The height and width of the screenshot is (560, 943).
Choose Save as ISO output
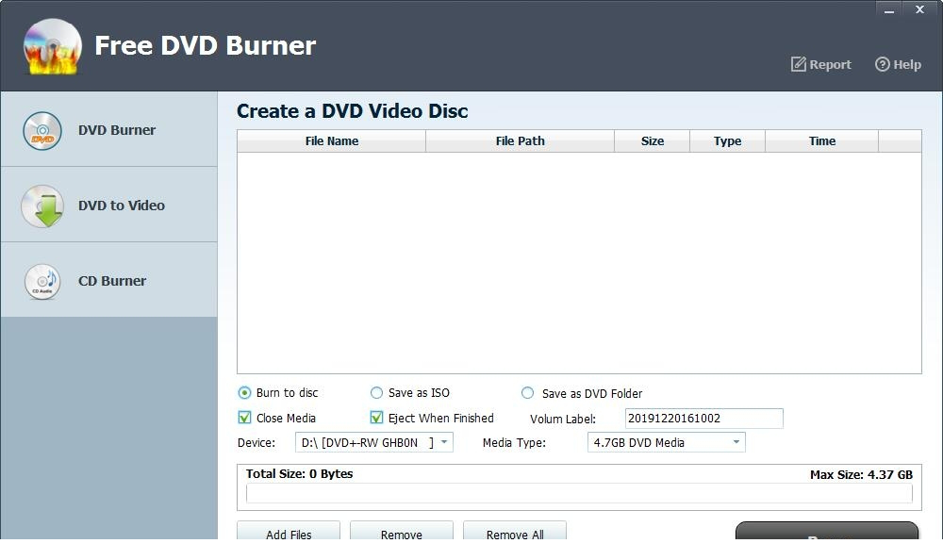tap(376, 393)
